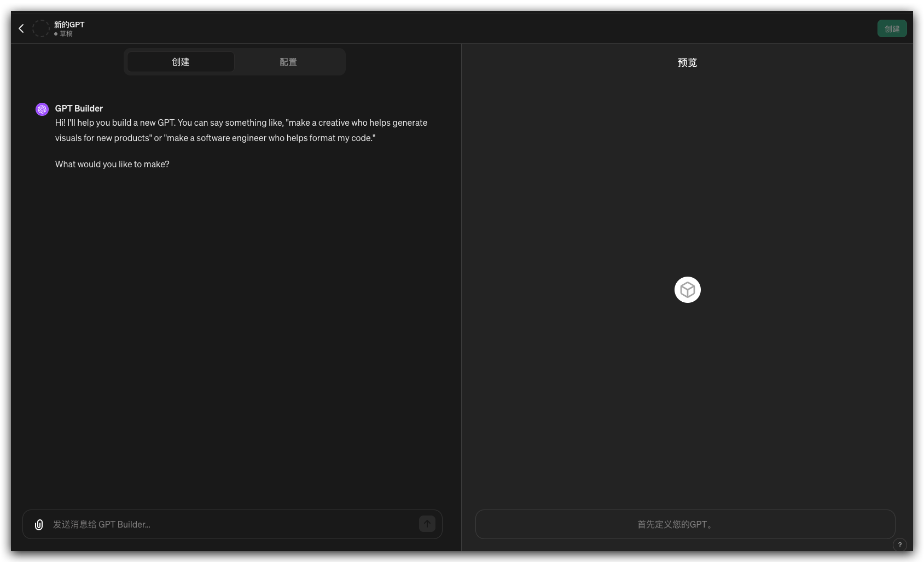Switch to the 创建 tab

click(x=181, y=62)
